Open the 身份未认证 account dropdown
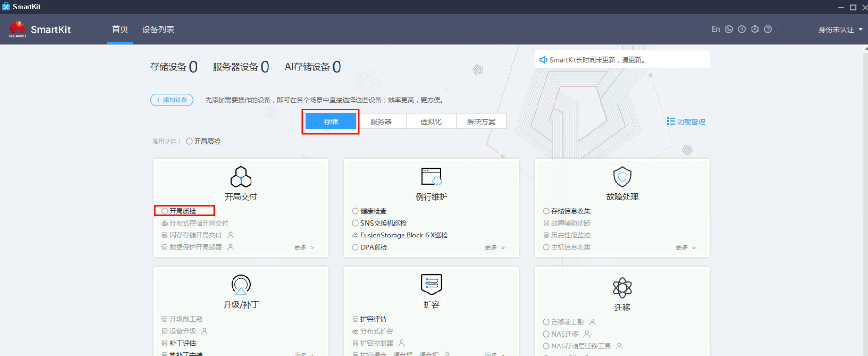Viewport: 868px width, 356px height. click(x=840, y=30)
